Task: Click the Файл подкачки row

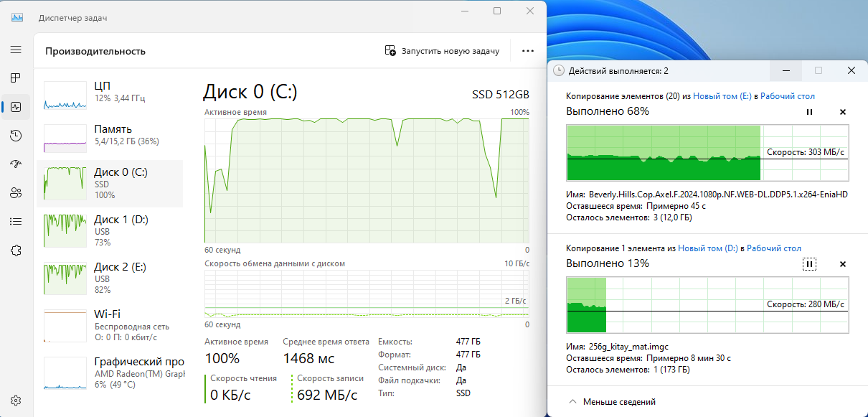Action: (x=423, y=380)
